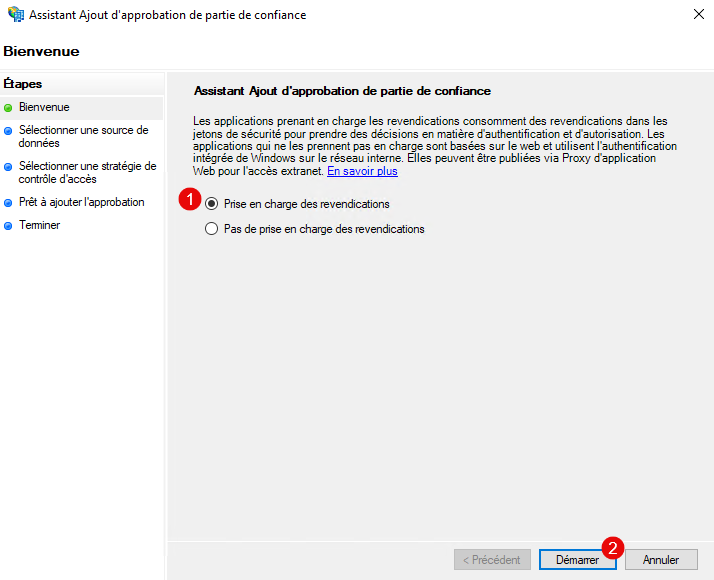714x580 pixels.
Task: Click the bullet next to the stratégie step
Action: coord(9,166)
